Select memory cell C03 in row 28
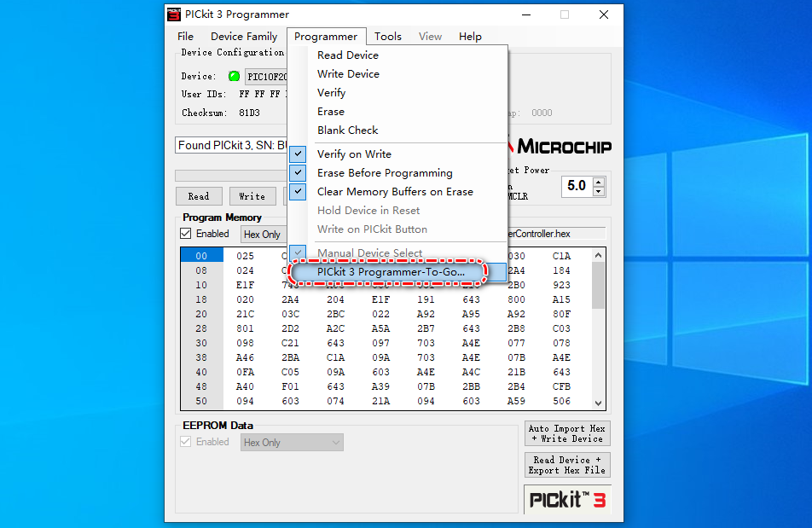 pos(561,328)
